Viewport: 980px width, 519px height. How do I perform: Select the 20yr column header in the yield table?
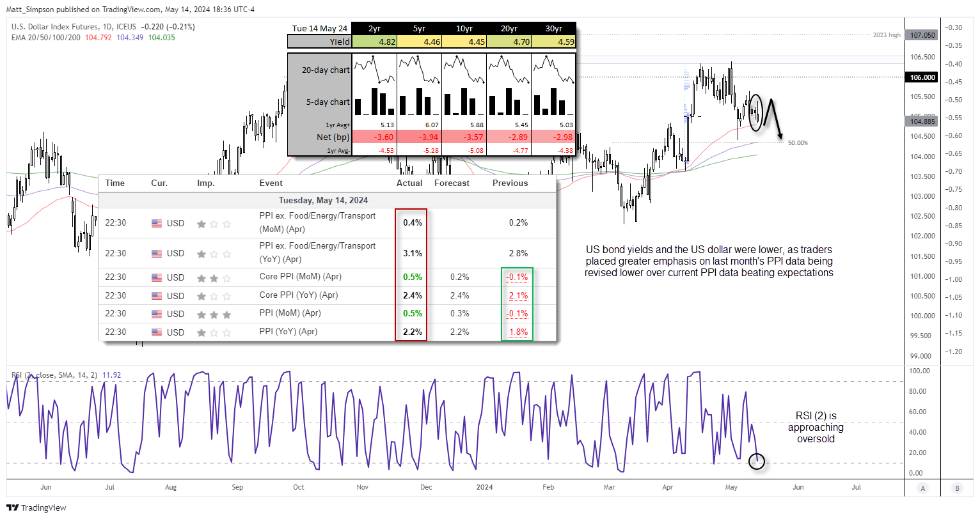click(x=509, y=28)
